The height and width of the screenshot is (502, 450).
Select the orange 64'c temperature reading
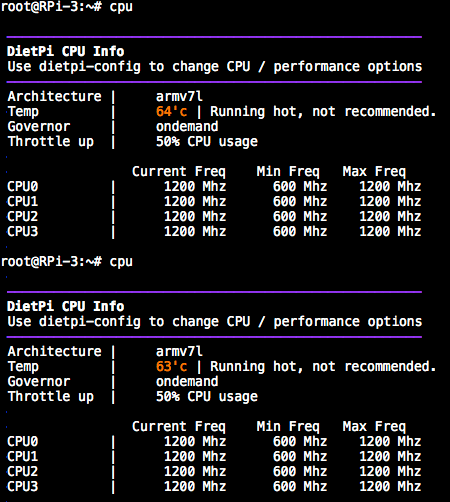(x=171, y=111)
